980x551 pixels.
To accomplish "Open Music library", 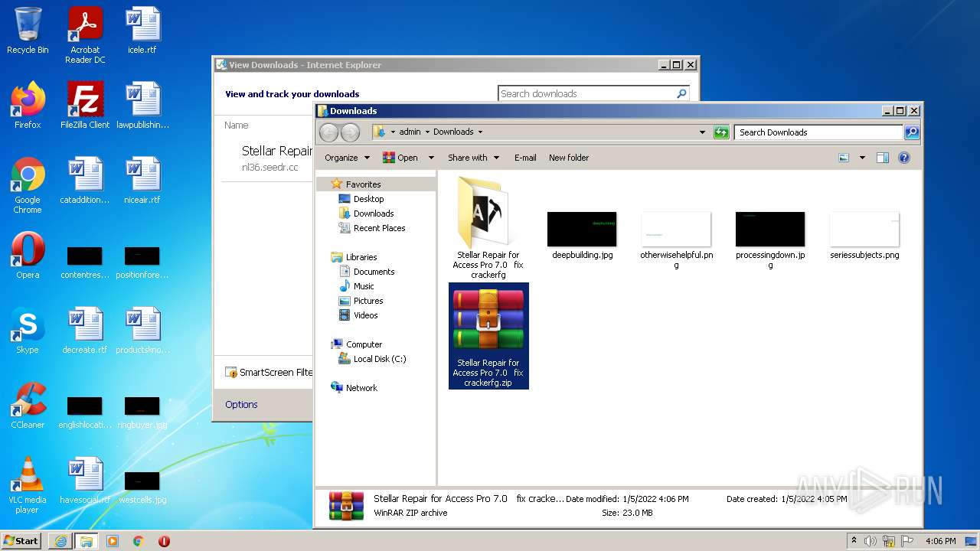I will (x=363, y=286).
